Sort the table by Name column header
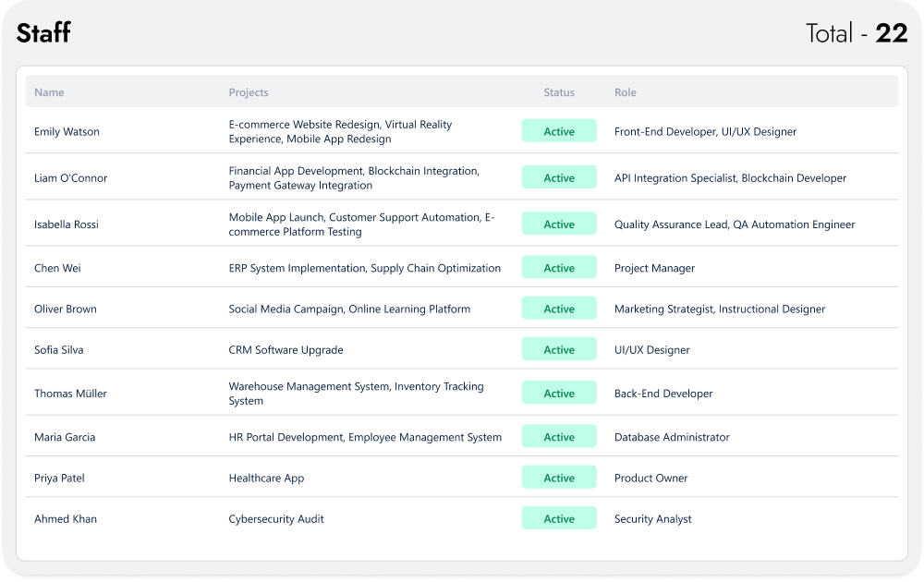The image size is (924, 582). click(49, 92)
